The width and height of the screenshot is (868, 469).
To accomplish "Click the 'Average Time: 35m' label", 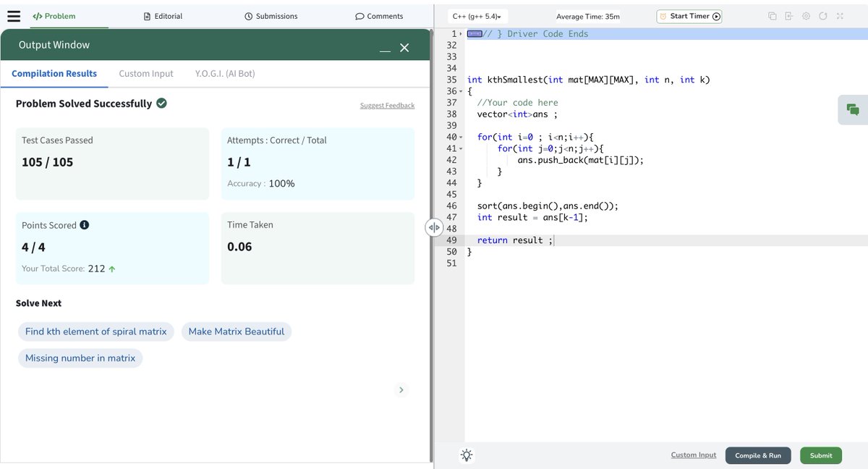I will pyautogui.click(x=588, y=17).
